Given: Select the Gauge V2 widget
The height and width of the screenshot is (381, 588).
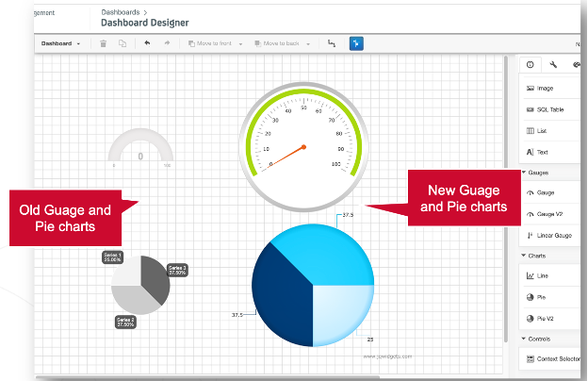Looking at the screenshot, I should [x=550, y=214].
